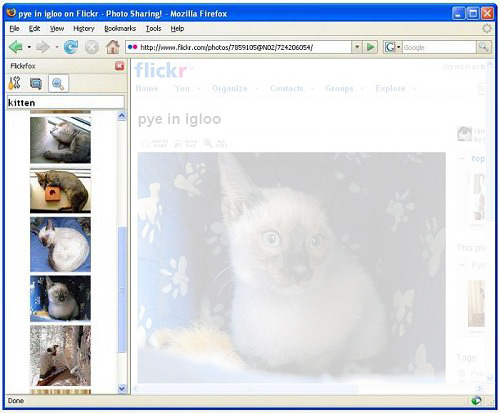
Task: Open the History menu
Action: point(84,29)
